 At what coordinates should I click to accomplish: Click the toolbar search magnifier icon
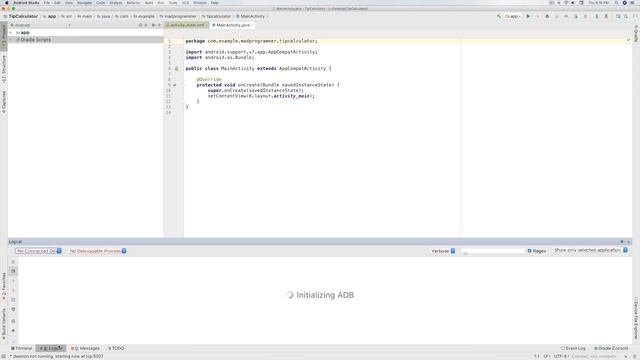pyautogui.click(x=626, y=16)
